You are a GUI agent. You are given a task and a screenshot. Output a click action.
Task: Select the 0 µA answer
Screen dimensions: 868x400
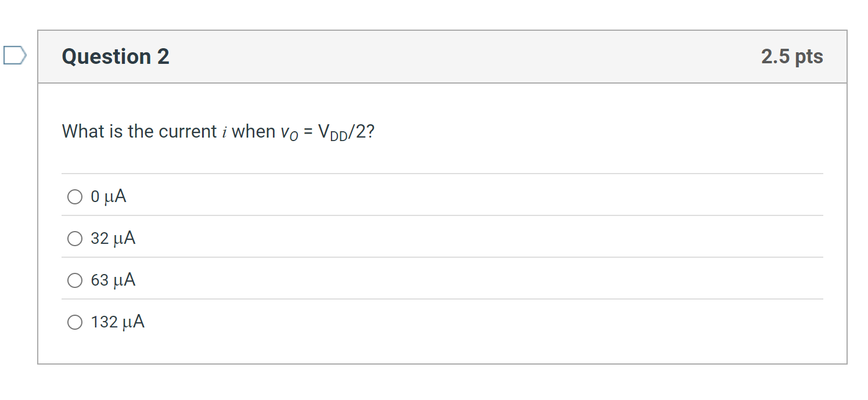74,197
